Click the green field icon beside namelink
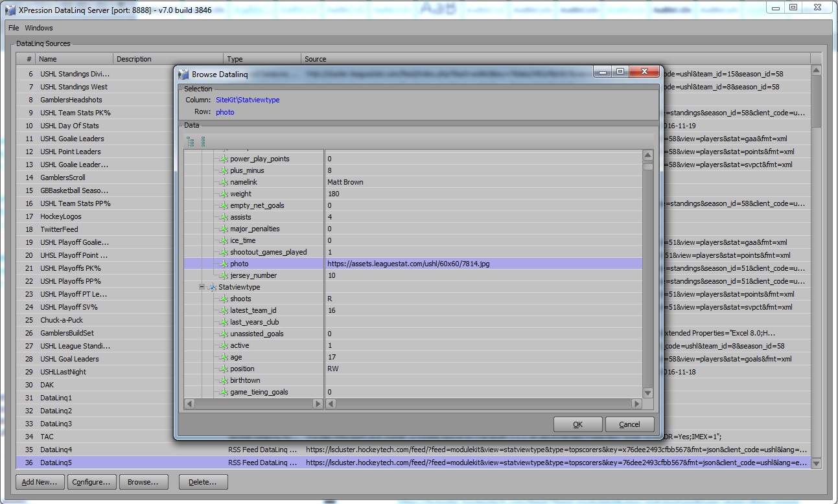Screen dimensions: 838x504 pos(224,182)
